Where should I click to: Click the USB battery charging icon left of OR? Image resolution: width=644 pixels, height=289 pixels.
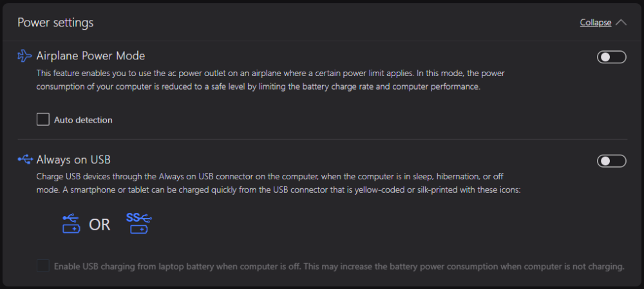71,224
